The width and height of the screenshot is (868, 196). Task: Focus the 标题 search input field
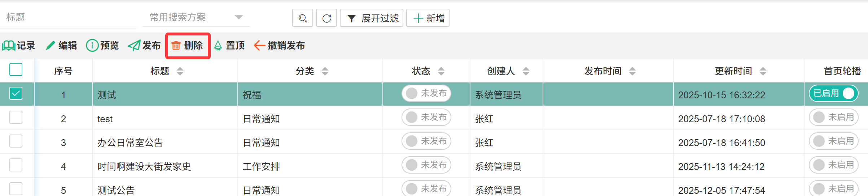point(69,17)
